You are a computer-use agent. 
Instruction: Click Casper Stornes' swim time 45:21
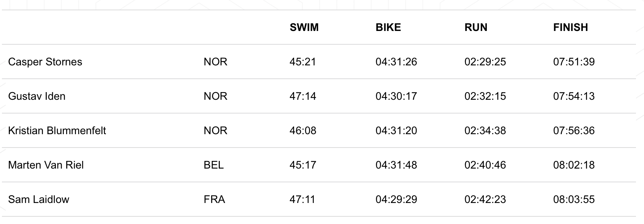click(x=302, y=62)
